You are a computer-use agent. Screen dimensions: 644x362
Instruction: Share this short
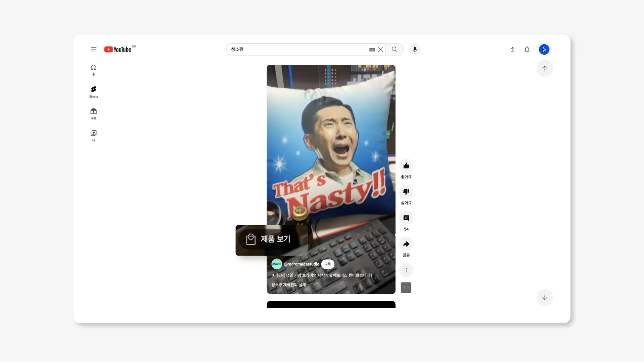[406, 244]
